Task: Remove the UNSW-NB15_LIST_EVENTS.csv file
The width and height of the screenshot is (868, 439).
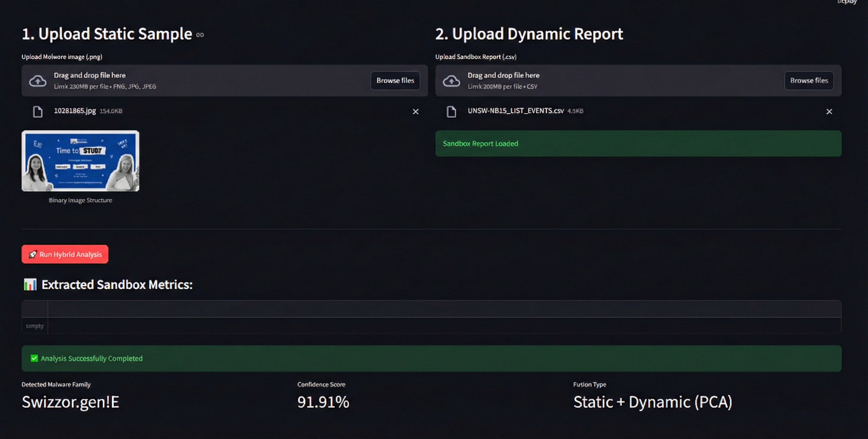Action: tap(829, 112)
